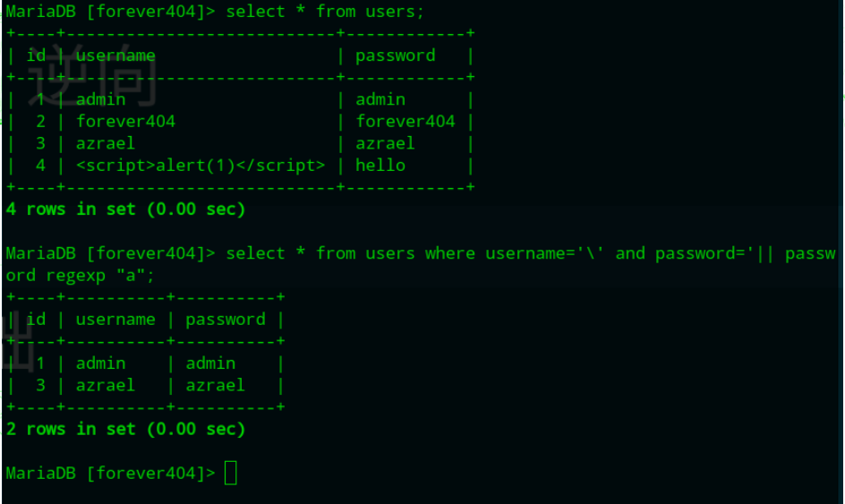Click the id header in the first table
Screen dimensions: 845x504
point(36,56)
